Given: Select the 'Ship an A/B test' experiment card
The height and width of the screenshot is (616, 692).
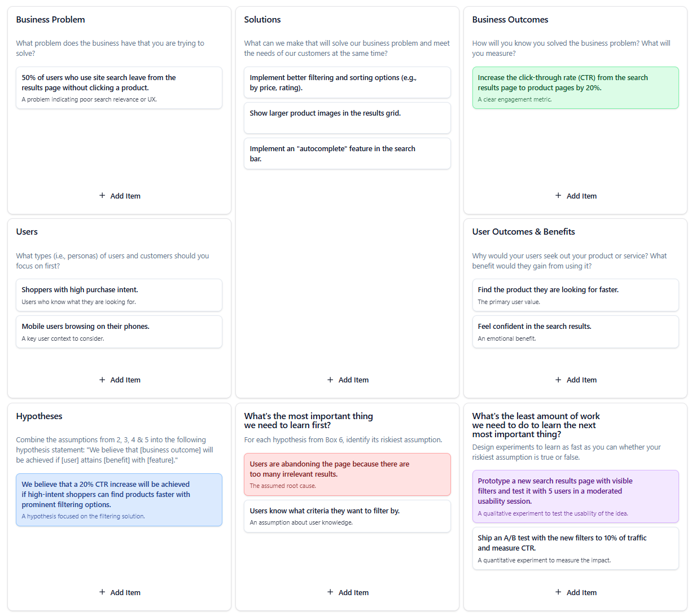Looking at the screenshot, I should click(x=575, y=548).
